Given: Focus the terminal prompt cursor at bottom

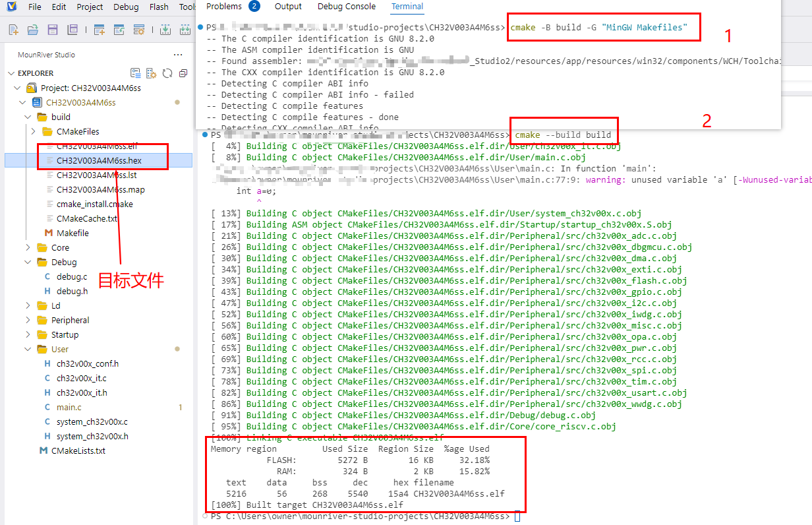Looking at the screenshot, I should point(517,516).
